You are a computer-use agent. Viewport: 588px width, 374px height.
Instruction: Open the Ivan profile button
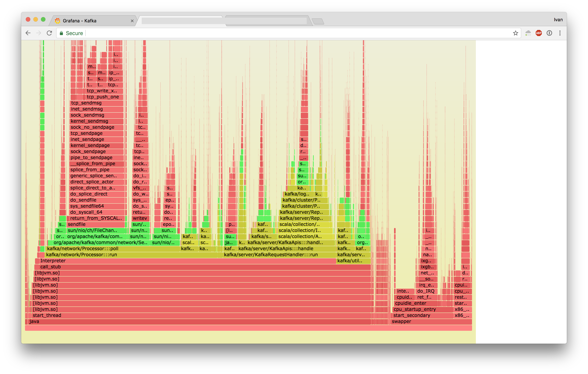point(558,20)
